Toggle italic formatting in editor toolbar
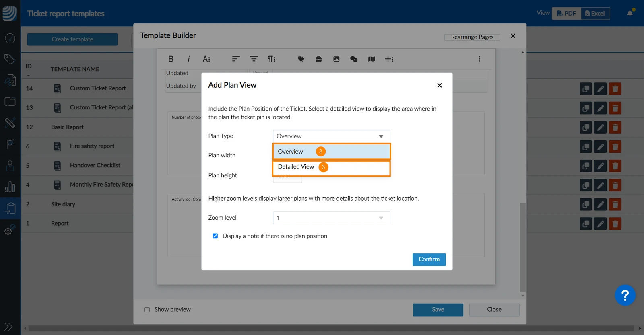 tap(188, 59)
